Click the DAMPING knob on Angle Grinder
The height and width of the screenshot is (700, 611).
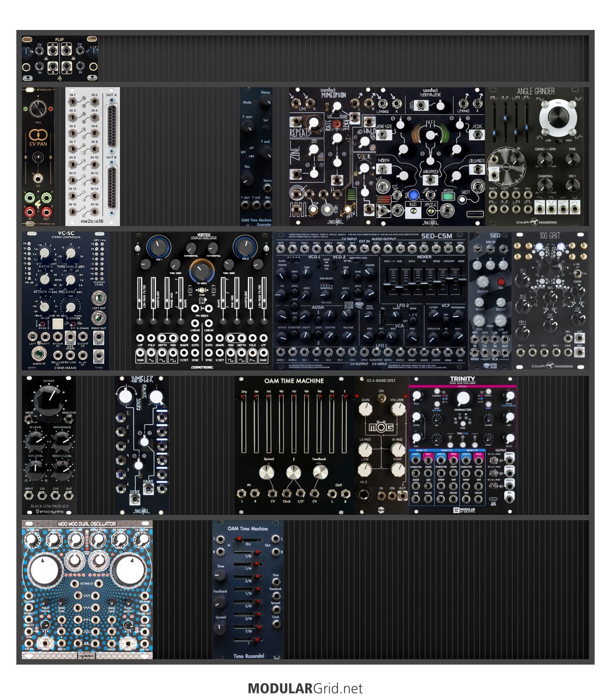(x=545, y=186)
